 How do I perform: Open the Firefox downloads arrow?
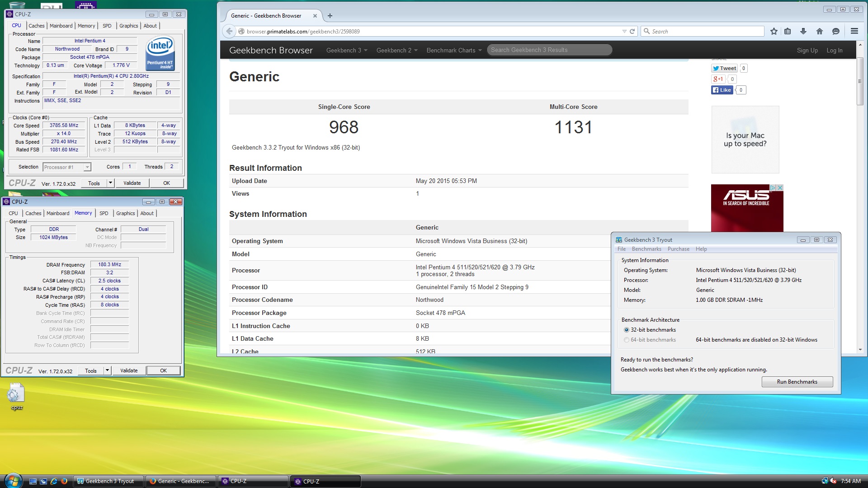point(803,31)
